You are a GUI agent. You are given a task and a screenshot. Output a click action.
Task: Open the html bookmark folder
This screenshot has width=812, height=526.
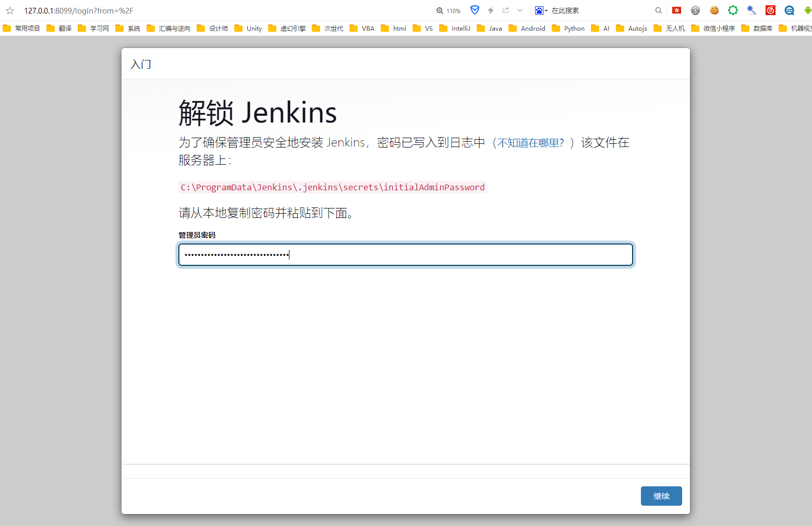coord(394,28)
